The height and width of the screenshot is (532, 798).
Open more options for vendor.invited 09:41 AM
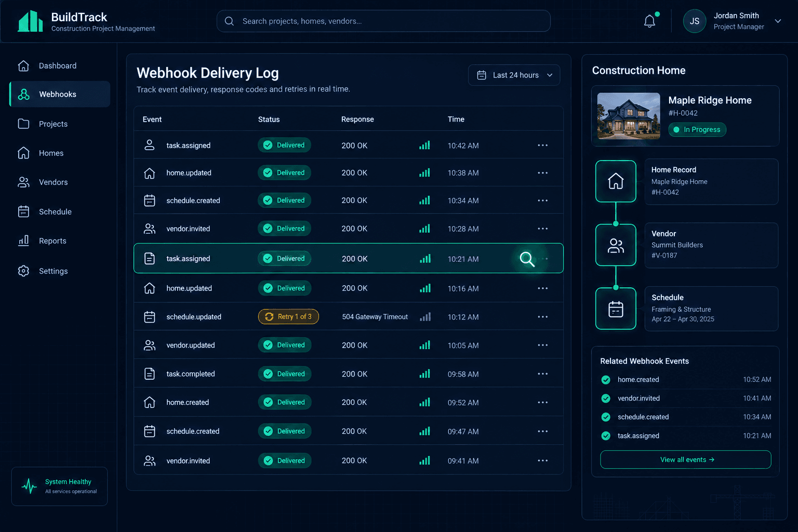pyautogui.click(x=543, y=461)
